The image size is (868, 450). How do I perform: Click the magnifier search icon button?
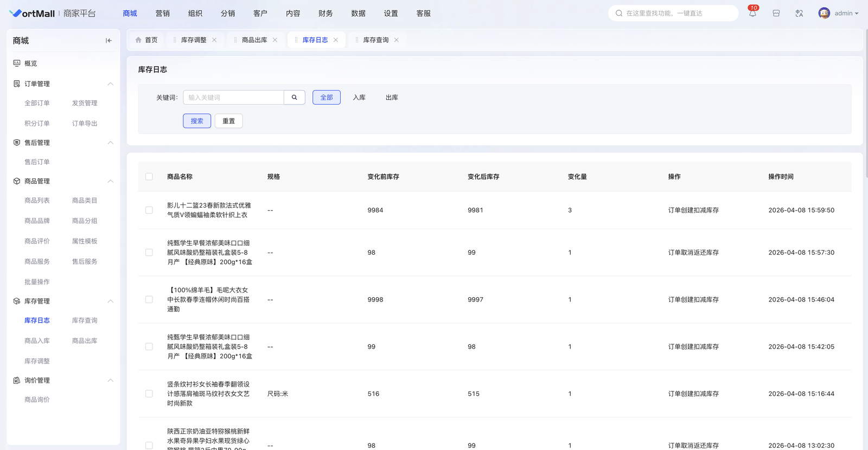(295, 98)
